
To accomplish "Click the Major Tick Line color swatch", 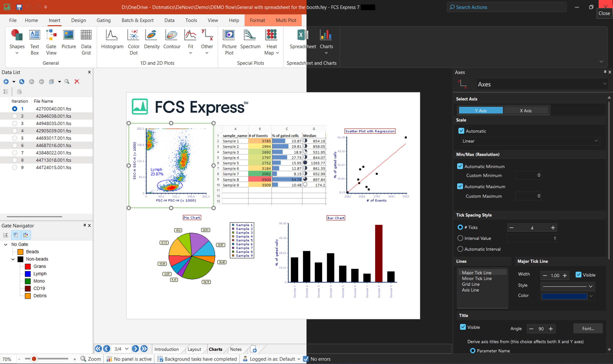I will coord(564,296).
